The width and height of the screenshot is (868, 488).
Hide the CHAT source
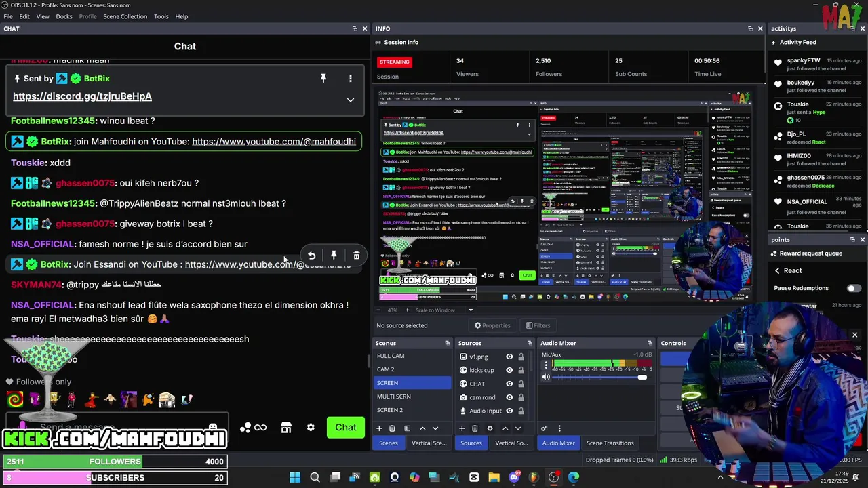point(509,384)
